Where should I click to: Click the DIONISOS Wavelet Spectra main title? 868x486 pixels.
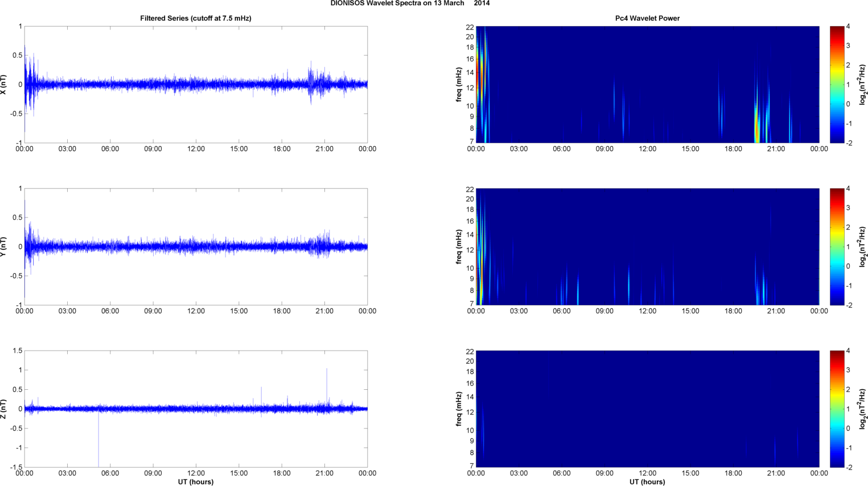pos(410,3)
